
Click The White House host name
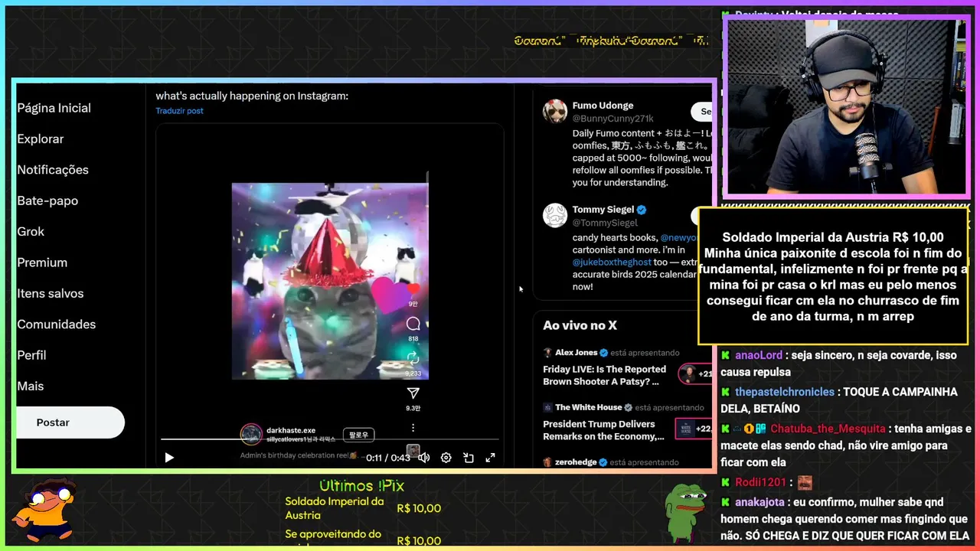click(x=589, y=408)
